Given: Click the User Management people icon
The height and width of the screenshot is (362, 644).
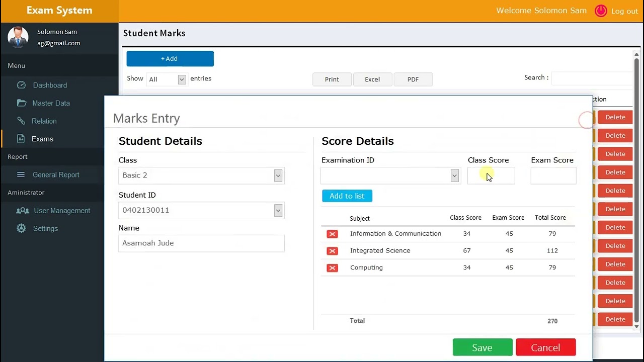Looking at the screenshot, I should (x=23, y=211).
